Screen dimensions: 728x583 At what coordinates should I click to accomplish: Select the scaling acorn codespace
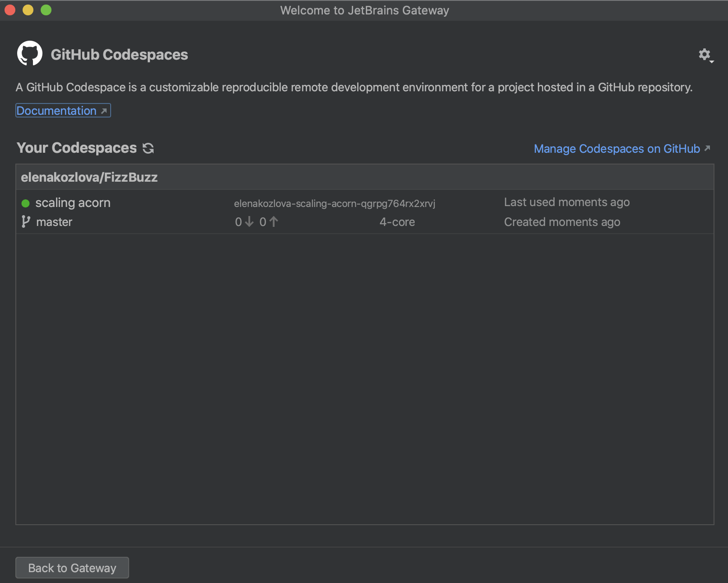tap(73, 203)
